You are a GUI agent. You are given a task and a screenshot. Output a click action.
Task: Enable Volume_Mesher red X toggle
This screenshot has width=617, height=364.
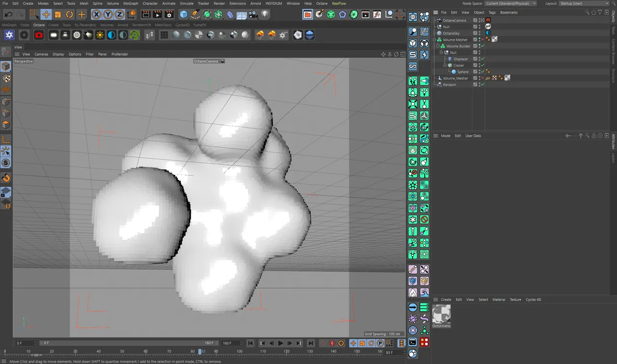[x=483, y=78]
